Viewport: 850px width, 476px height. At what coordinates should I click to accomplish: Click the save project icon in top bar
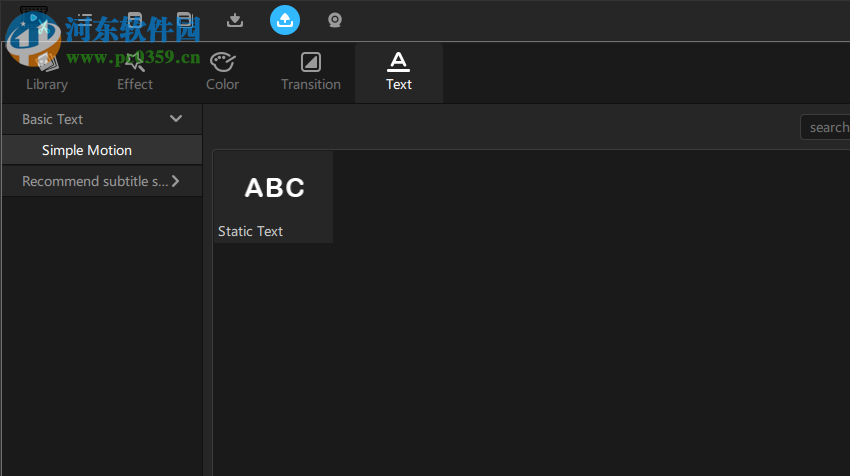point(134,19)
